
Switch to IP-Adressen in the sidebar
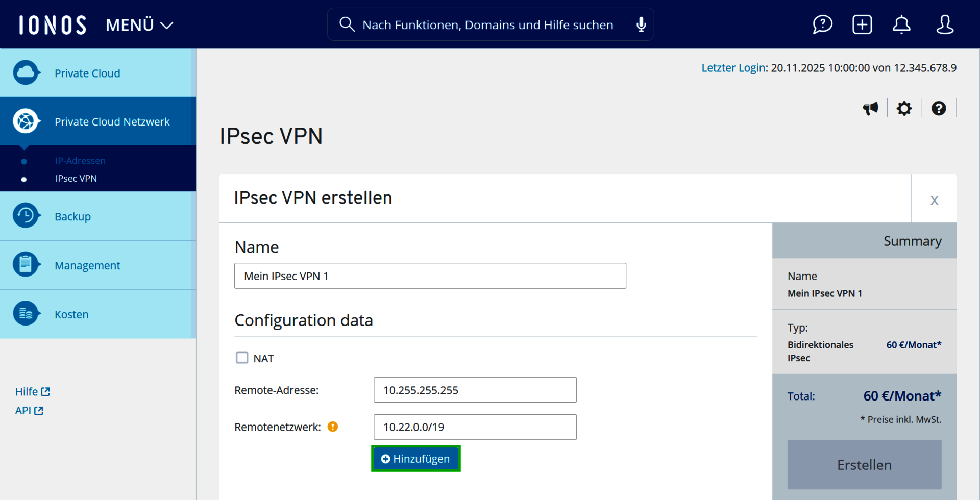click(x=80, y=160)
